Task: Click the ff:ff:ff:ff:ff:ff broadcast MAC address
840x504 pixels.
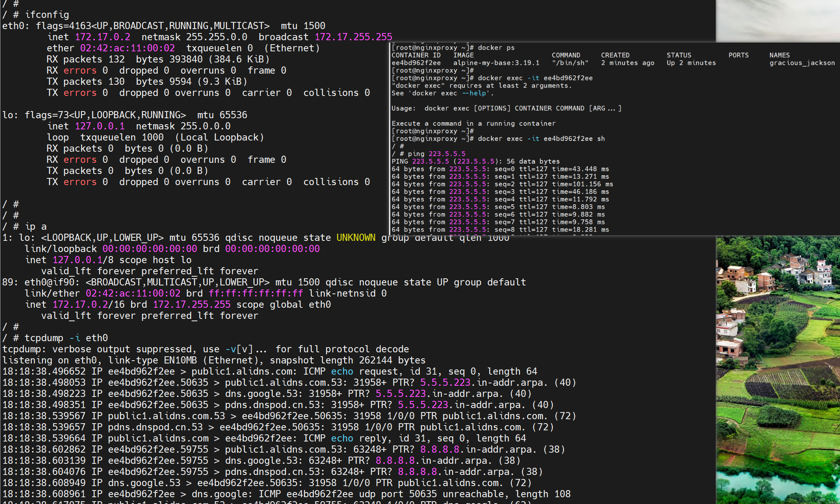Action: click(x=256, y=293)
